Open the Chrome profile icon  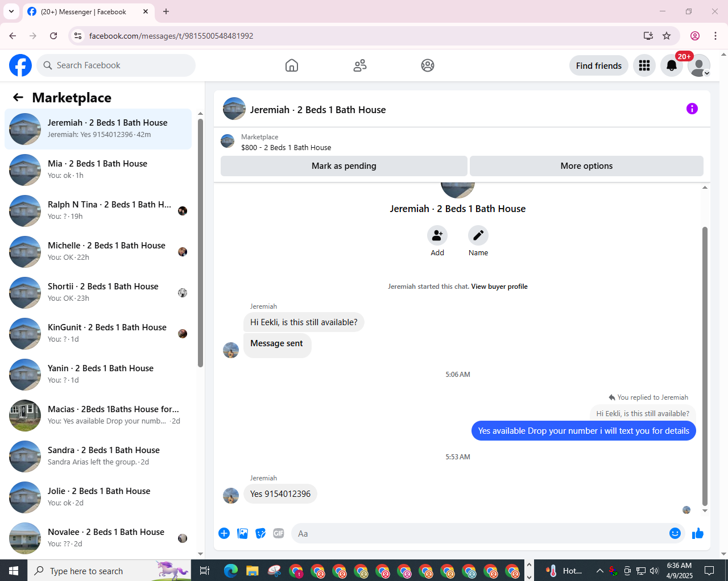point(695,36)
